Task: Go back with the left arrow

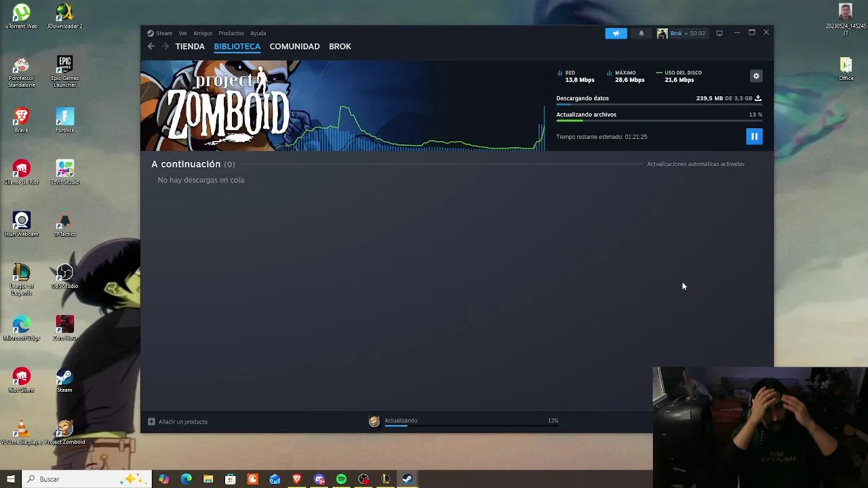Action: click(151, 46)
